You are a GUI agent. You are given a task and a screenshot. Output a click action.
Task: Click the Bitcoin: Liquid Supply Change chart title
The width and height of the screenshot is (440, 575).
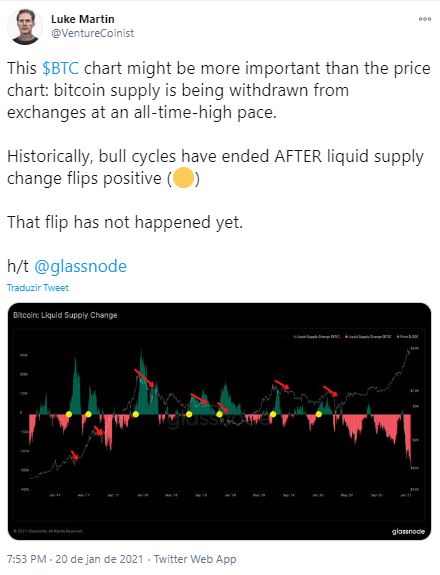[65, 315]
